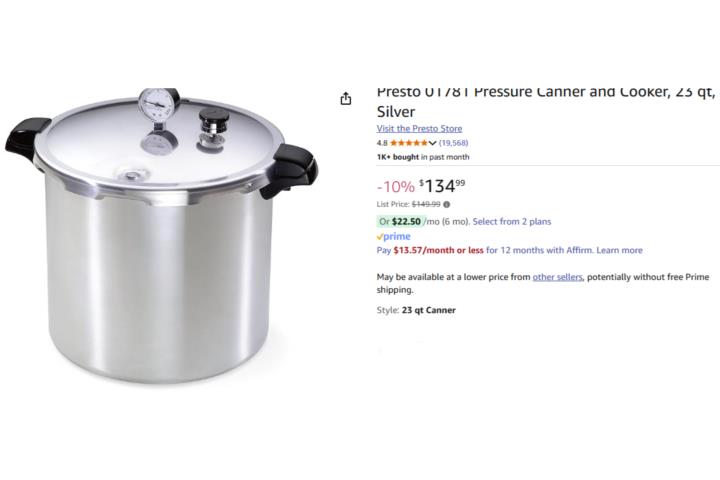Click the List Price info icon
Viewport: 720px width, 480px height.
point(447,204)
